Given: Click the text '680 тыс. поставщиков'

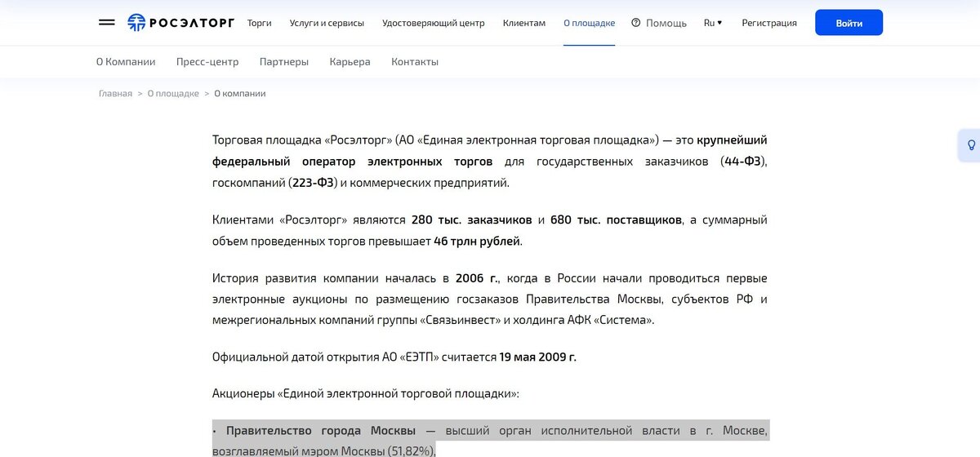Looking at the screenshot, I should 617,220.
